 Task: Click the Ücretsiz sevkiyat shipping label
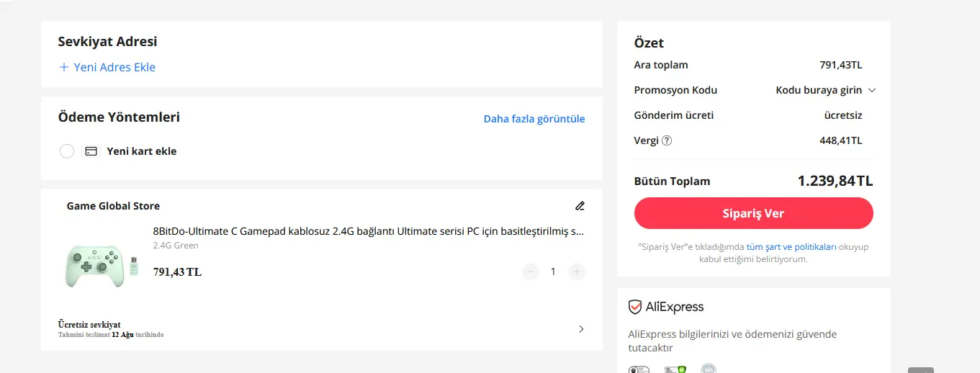[89, 325]
